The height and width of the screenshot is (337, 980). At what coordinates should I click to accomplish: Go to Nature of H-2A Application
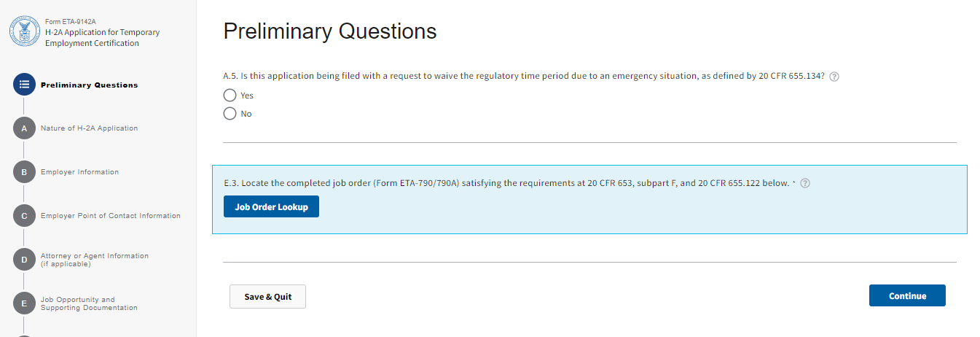[89, 128]
